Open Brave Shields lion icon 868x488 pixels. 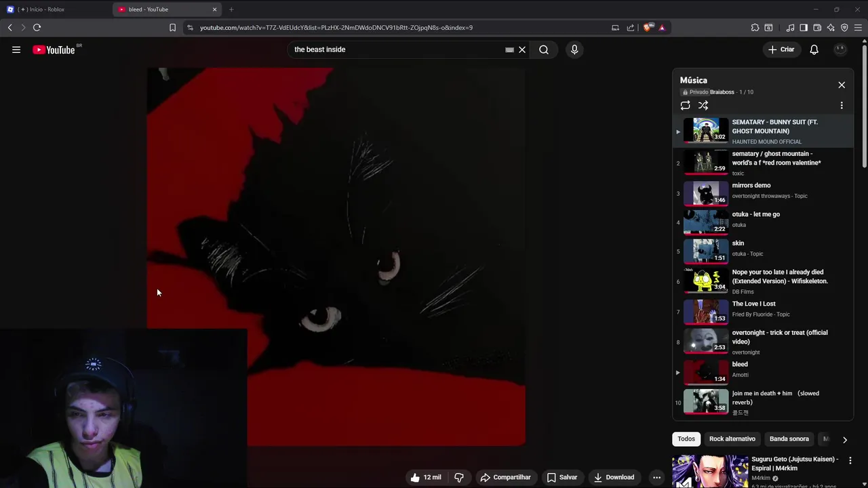(648, 28)
